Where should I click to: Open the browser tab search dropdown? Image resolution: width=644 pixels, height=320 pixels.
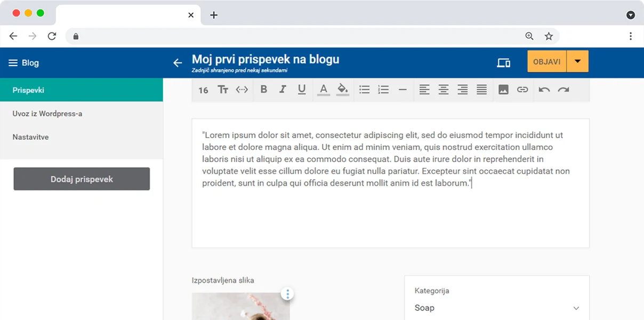click(631, 15)
